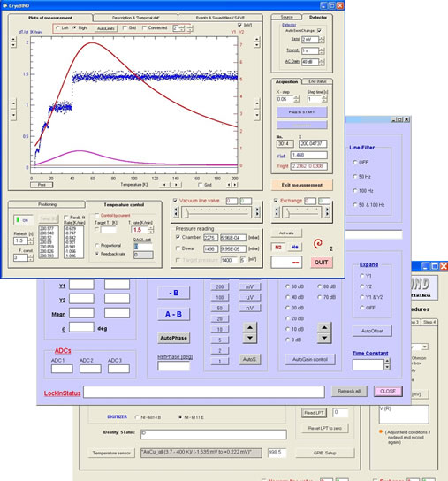Select Expand Y1 & Y2 option
This screenshot has height=481, width=448.
(x=361, y=297)
